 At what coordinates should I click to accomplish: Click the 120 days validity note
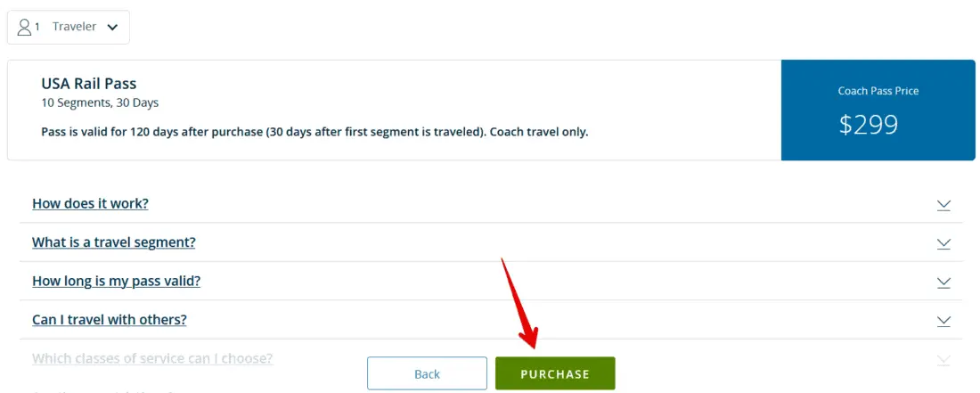click(314, 132)
